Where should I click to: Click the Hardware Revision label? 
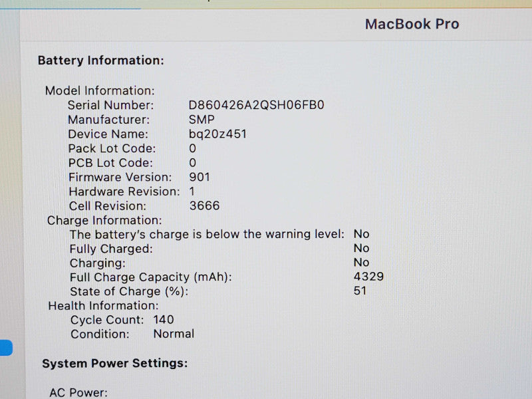124,192
